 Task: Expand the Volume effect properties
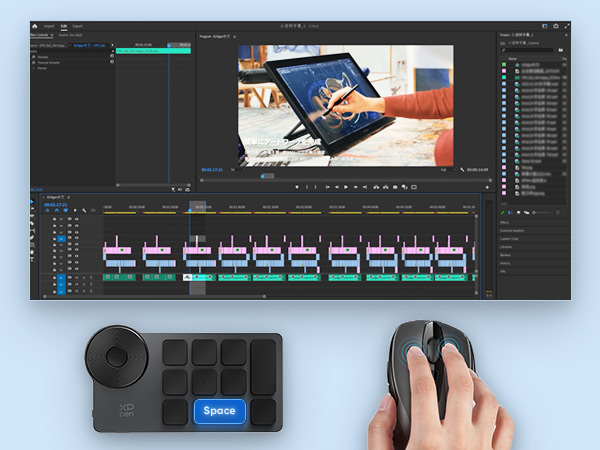pos(33,57)
